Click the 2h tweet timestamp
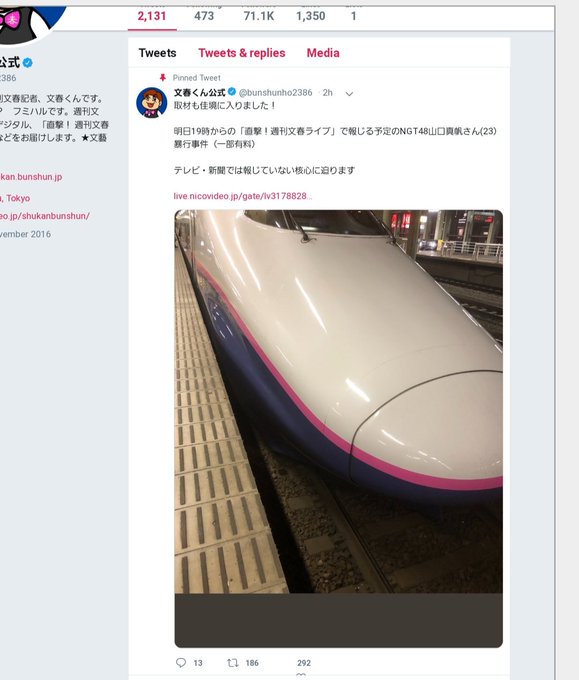 point(327,92)
